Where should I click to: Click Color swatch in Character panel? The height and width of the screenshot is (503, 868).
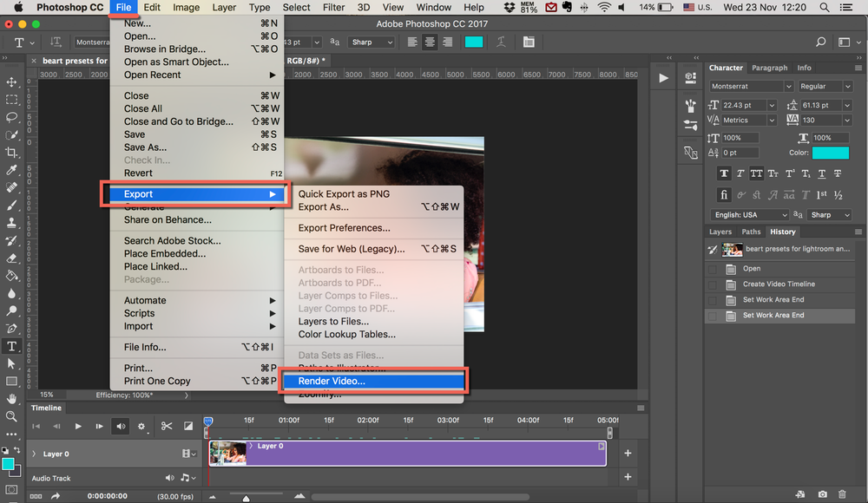[x=831, y=153]
